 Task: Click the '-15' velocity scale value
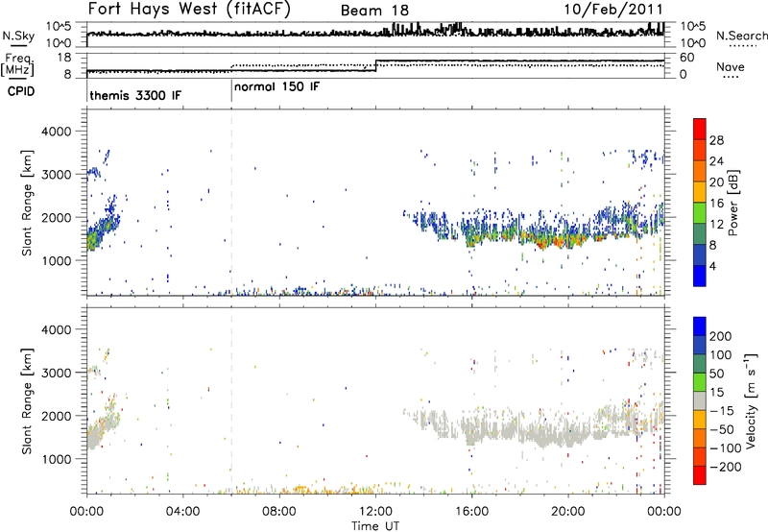[x=722, y=410]
